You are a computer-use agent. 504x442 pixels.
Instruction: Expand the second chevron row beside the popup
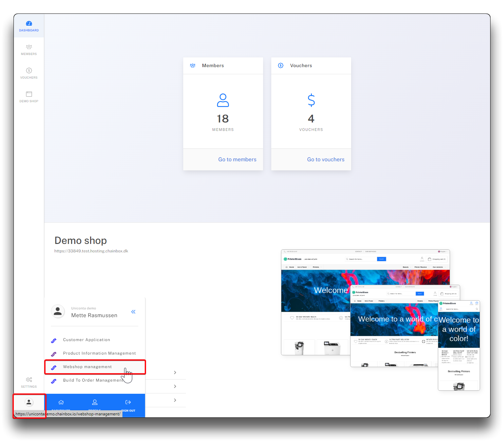coord(175,386)
